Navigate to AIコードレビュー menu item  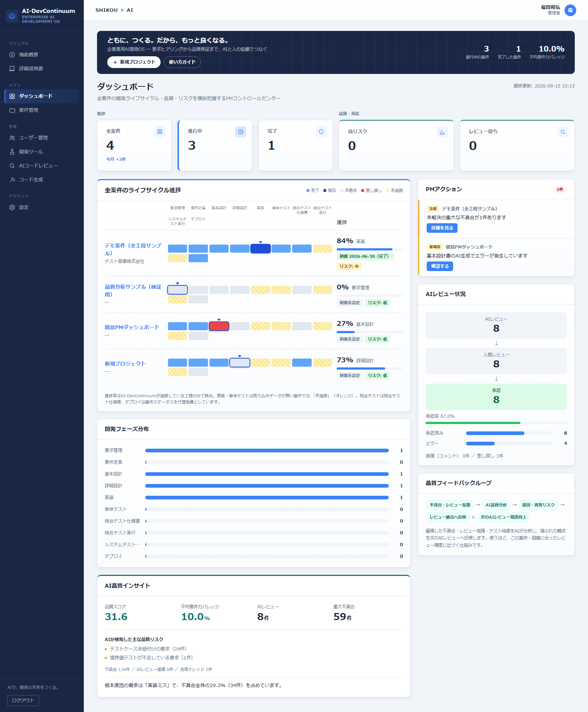click(42, 166)
